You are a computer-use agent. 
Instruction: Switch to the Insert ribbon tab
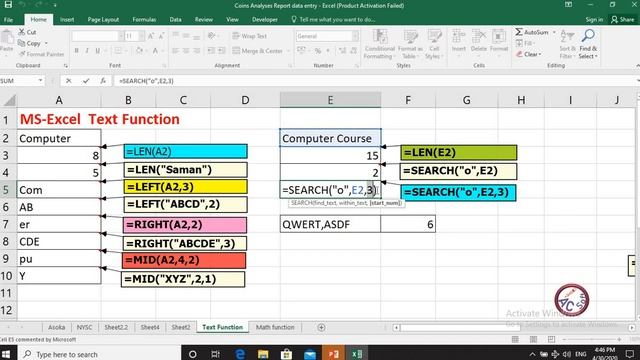[x=67, y=20]
